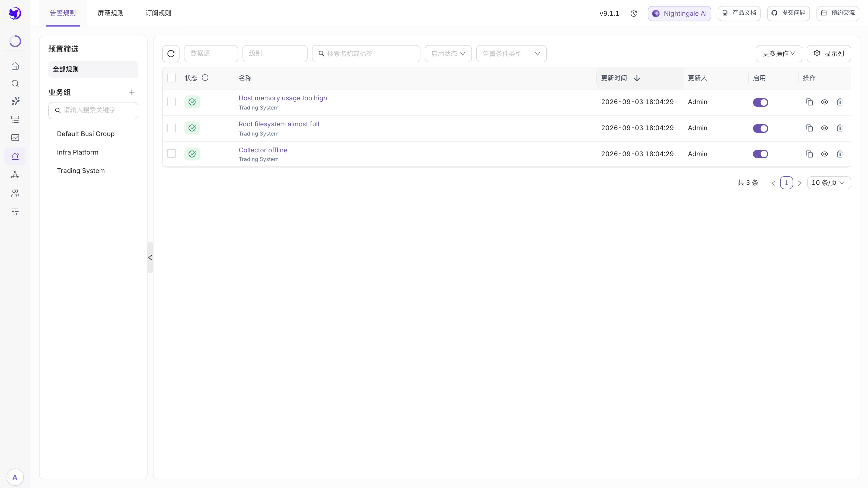Clone the Collector offline rule
The width and height of the screenshot is (868, 488).
[x=809, y=154]
